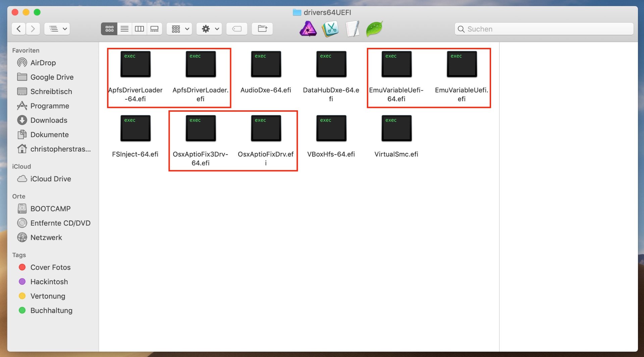Close the Finder window
This screenshot has height=357, width=644.
[15, 12]
